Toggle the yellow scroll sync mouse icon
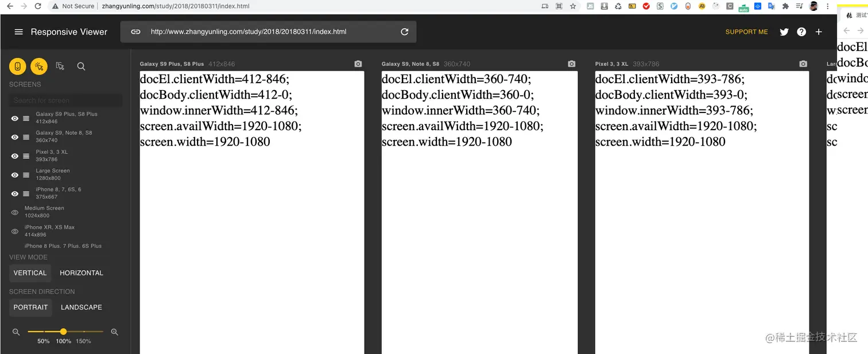 tap(18, 67)
